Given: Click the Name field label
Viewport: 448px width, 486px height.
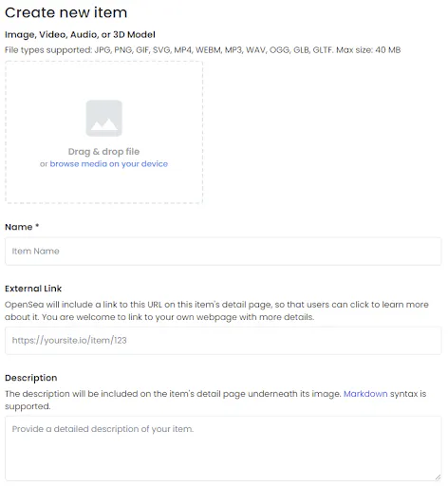Looking at the screenshot, I should (x=19, y=227).
